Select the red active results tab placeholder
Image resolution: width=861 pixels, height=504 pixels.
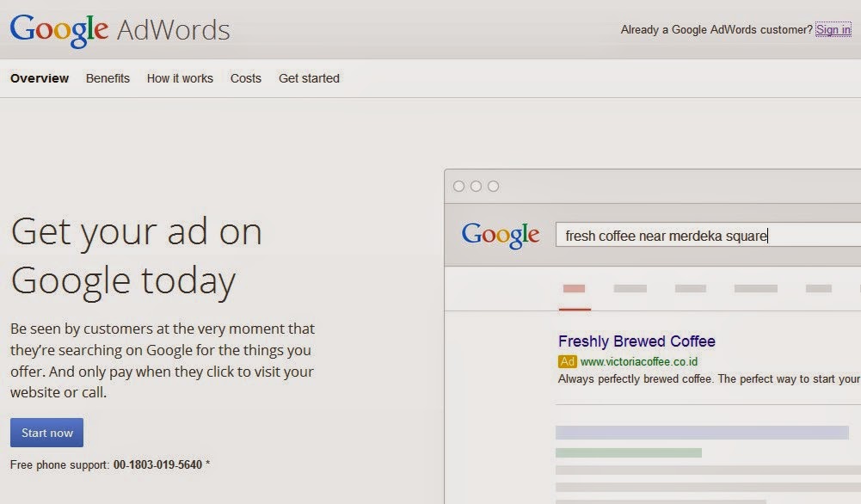(574, 289)
